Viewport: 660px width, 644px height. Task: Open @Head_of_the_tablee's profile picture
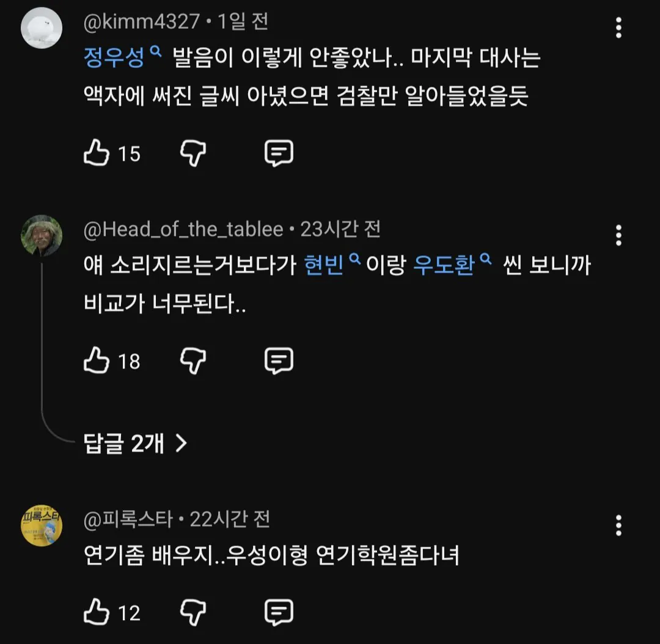click(42, 235)
